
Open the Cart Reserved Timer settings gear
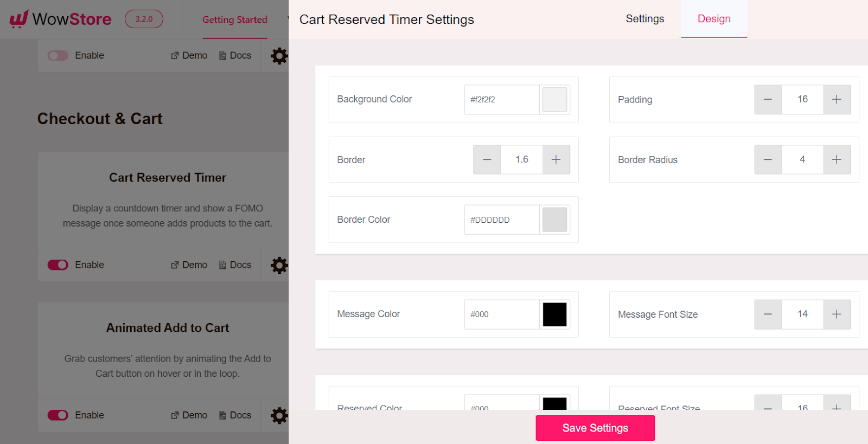[x=279, y=265]
